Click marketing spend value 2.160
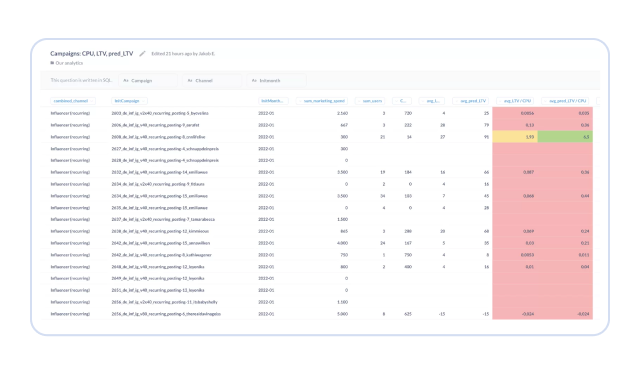Image resolution: width=640 pixels, height=366 pixels. tap(342, 113)
